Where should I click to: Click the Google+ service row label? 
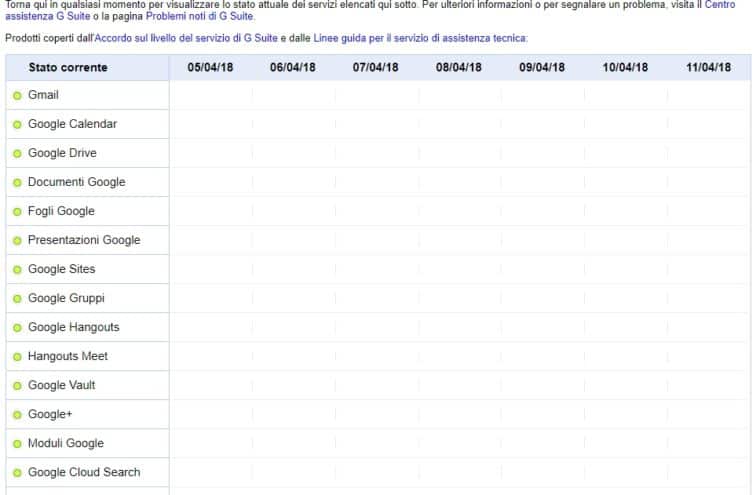pos(50,414)
